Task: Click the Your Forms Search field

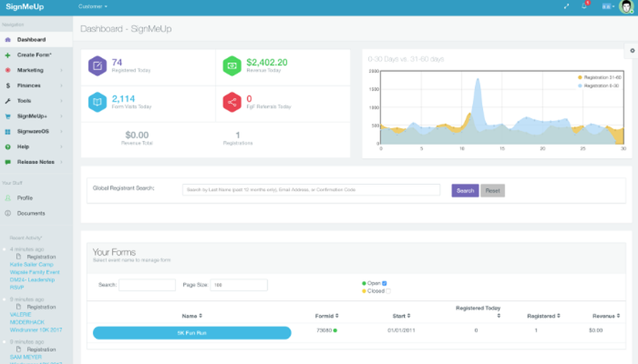Action: click(147, 285)
